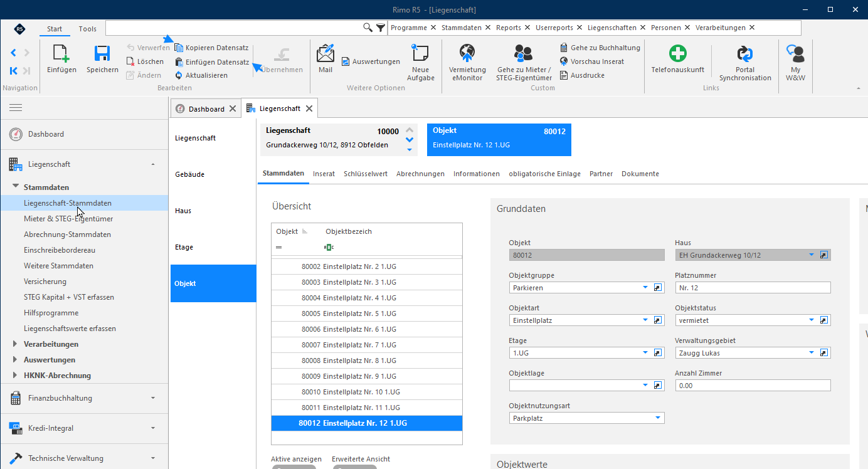Image resolution: width=868 pixels, height=469 pixels.
Task: Open the Mail function
Action: coord(325,58)
